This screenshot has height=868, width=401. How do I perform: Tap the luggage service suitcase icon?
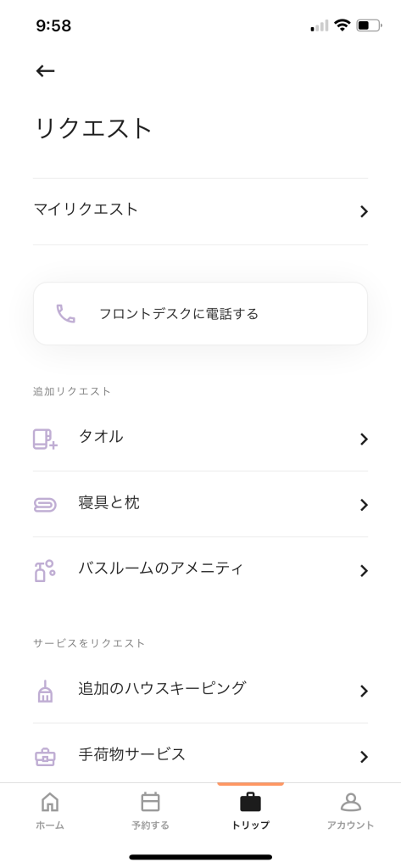tap(45, 756)
